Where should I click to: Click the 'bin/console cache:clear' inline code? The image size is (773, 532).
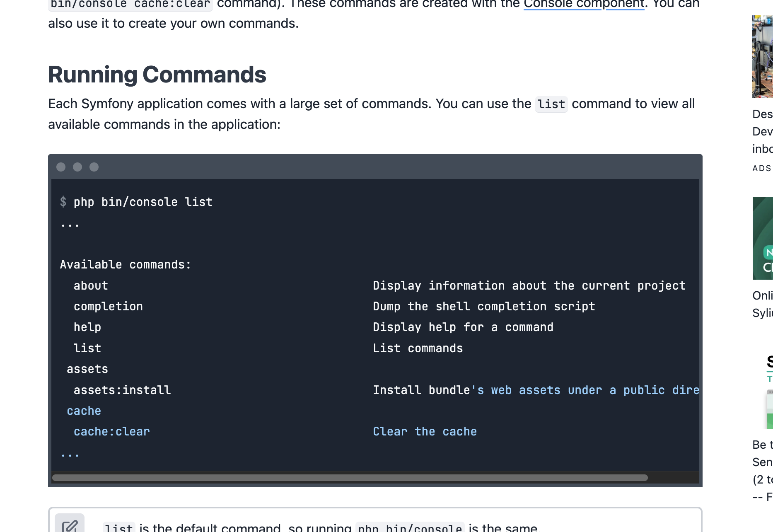click(x=130, y=5)
